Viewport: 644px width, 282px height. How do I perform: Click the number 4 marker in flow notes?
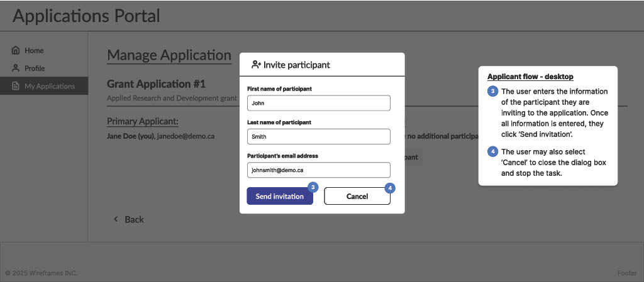pos(493,152)
